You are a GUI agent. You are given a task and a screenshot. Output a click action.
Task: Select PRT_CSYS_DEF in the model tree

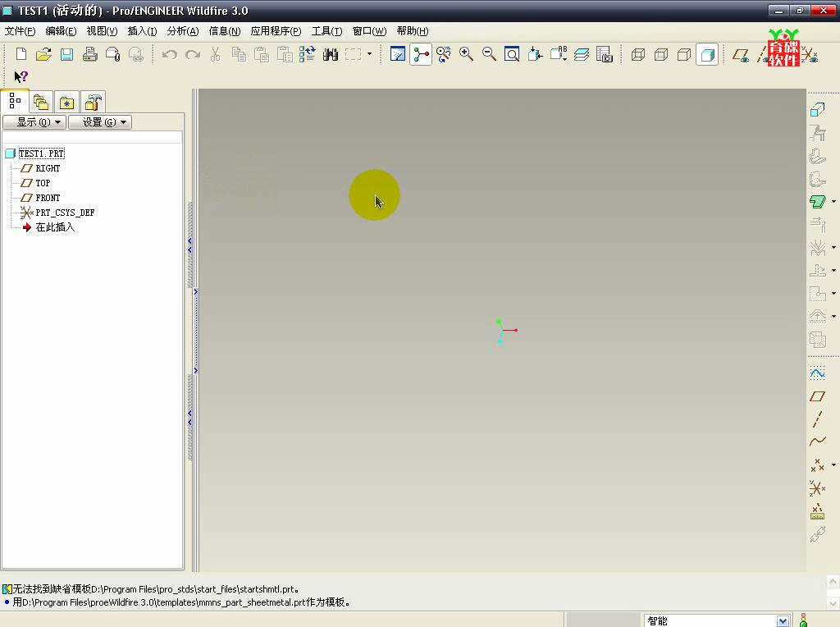pos(65,213)
